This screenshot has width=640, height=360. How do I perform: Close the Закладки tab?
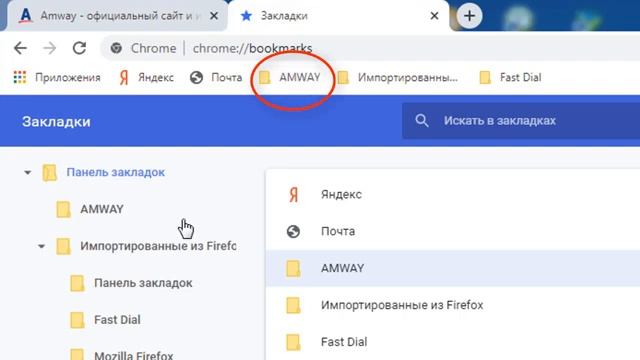[x=434, y=16]
